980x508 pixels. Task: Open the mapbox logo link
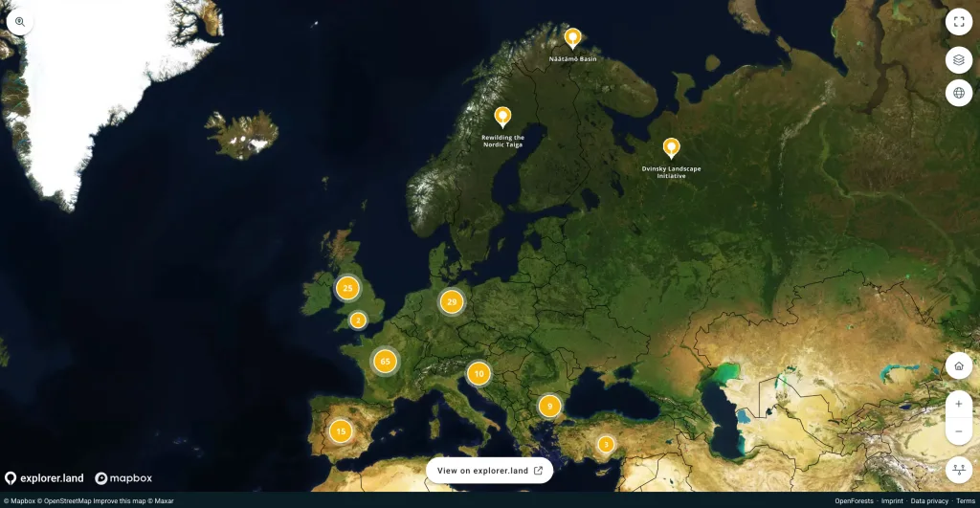[123, 478]
